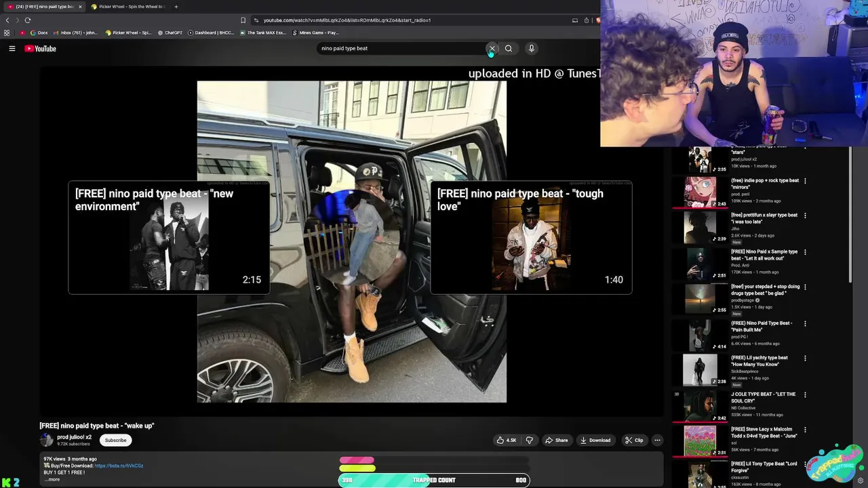868x488 pixels.
Task: Click the video player frame
Action: point(351,242)
